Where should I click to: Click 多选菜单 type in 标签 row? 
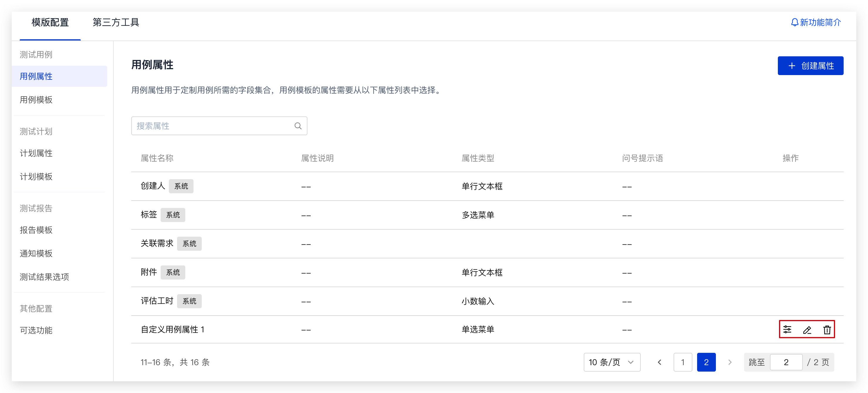(x=478, y=215)
